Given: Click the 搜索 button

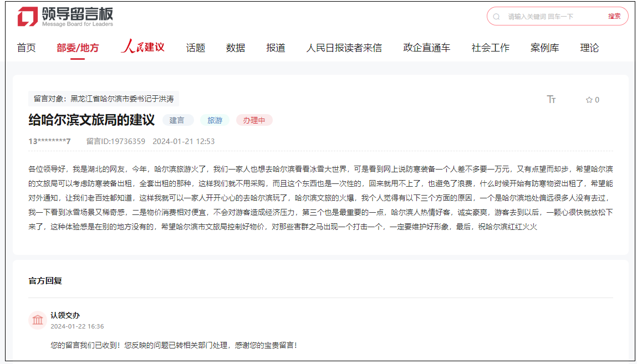Looking at the screenshot, I should pos(614,16).
